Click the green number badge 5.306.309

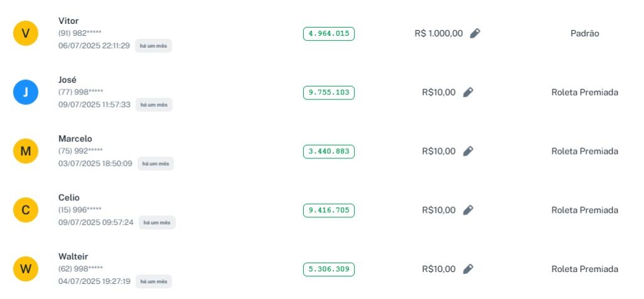click(x=328, y=269)
